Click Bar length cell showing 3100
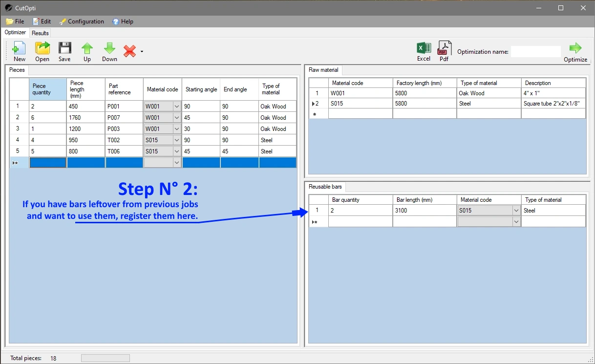 [424, 211]
